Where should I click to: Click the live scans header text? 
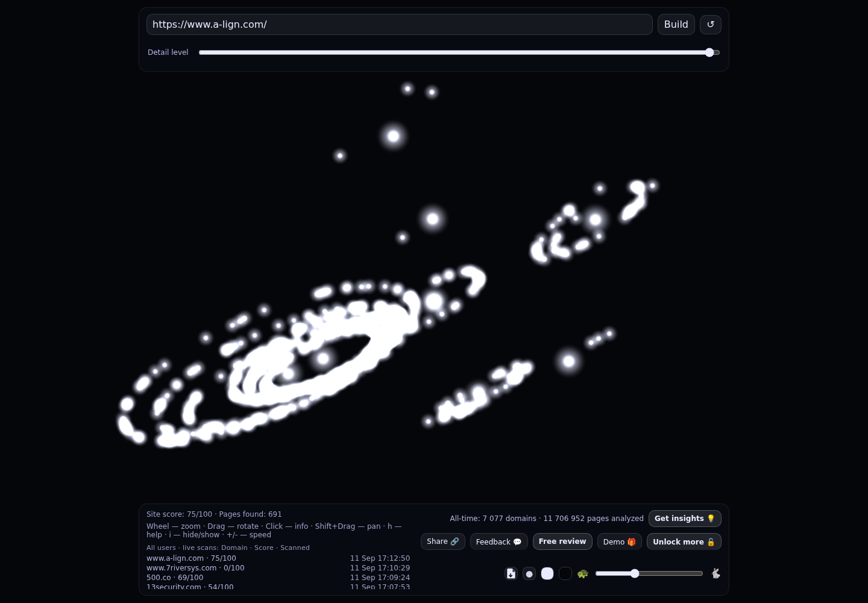(228, 548)
